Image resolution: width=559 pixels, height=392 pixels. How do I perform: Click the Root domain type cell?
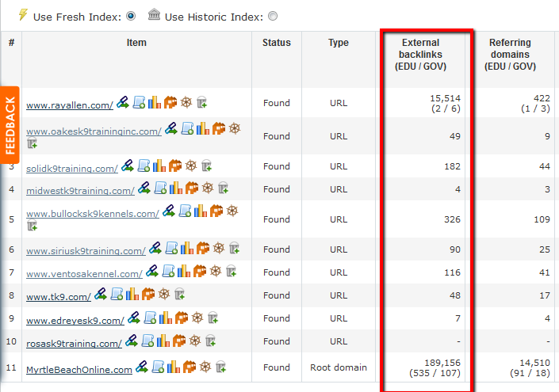pos(339,367)
